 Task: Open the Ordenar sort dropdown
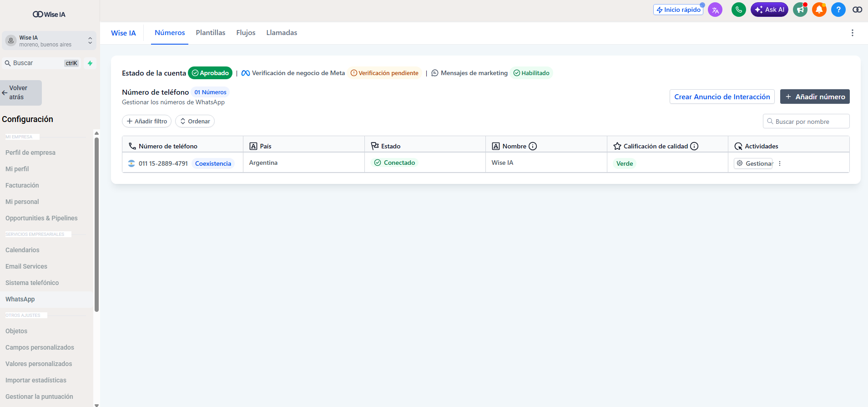(195, 121)
